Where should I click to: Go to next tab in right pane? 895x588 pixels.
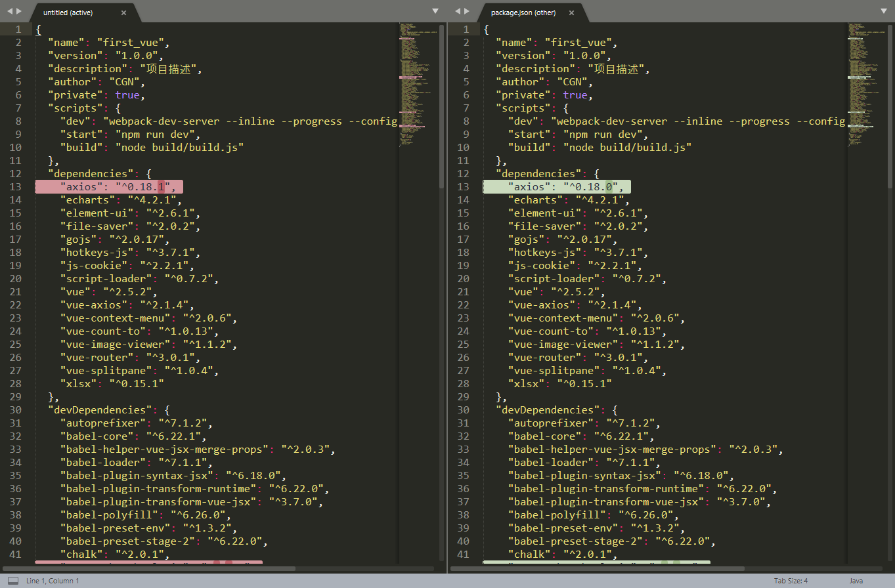tap(467, 11)
